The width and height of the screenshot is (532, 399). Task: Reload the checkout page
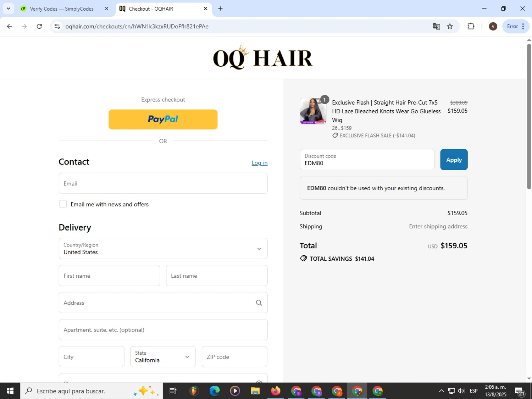coord(39,26)
